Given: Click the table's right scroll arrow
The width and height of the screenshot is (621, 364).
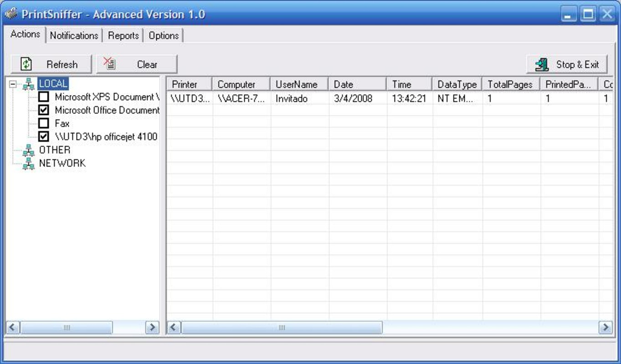Looking at the screenshot, I should tap(606, 327).
